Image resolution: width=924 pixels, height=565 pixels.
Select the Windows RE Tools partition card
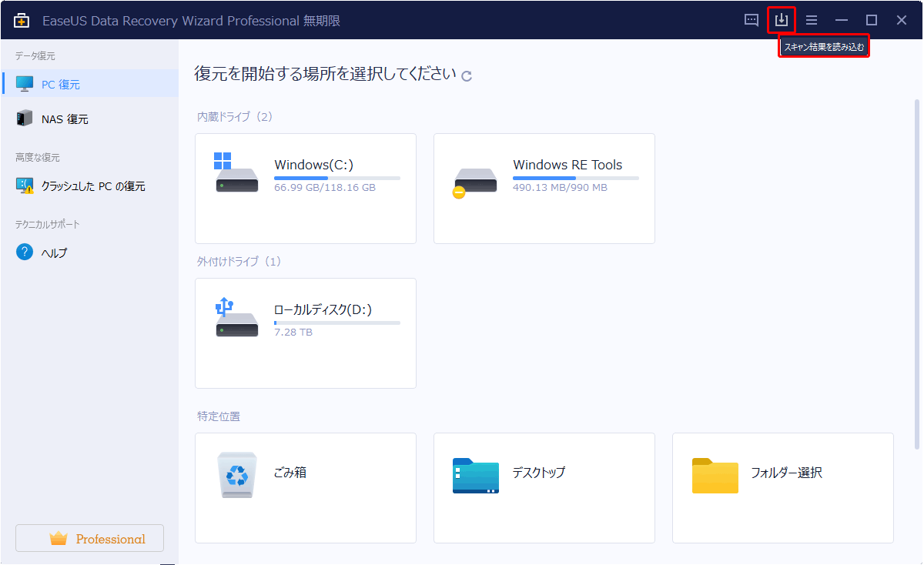[x=544, y=189]
